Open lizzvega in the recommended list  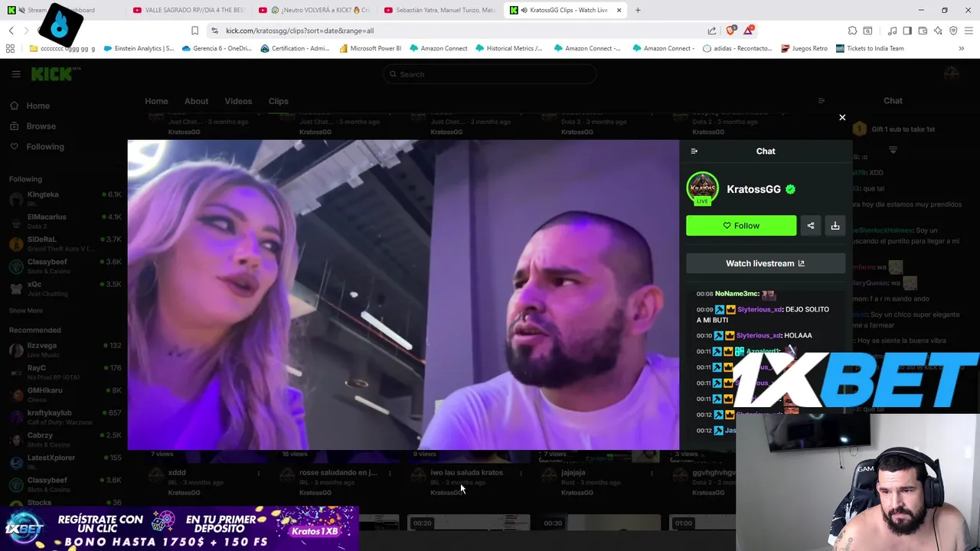click(x=65, y=349)
